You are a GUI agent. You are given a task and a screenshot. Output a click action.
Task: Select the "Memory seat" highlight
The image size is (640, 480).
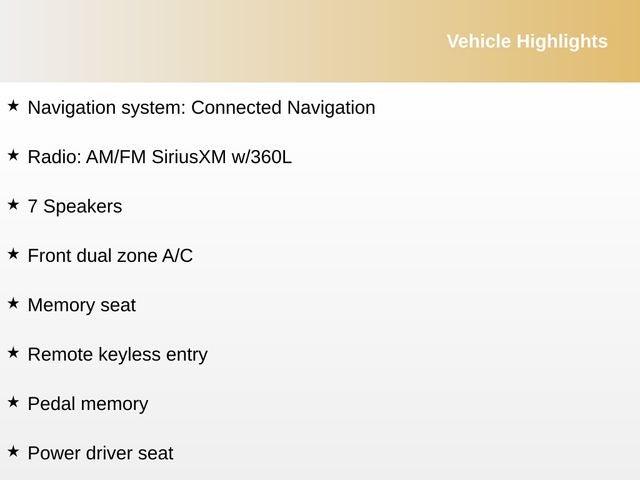pyautogui.click(x=81, y=305)
